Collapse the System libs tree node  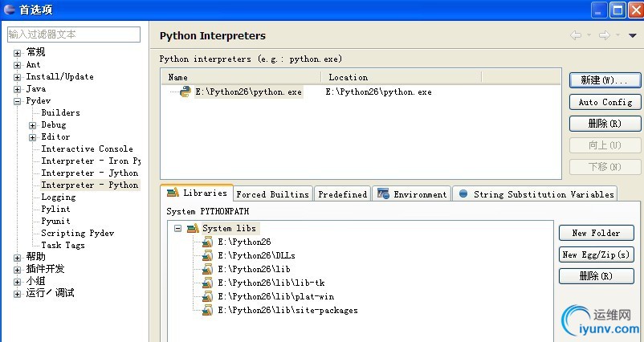(x=177, y=229)
